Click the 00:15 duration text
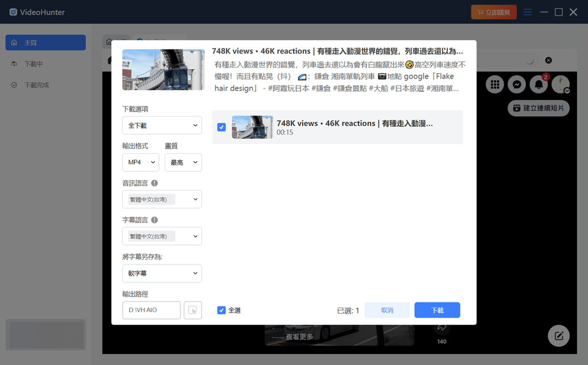 (x=285, y=133)
